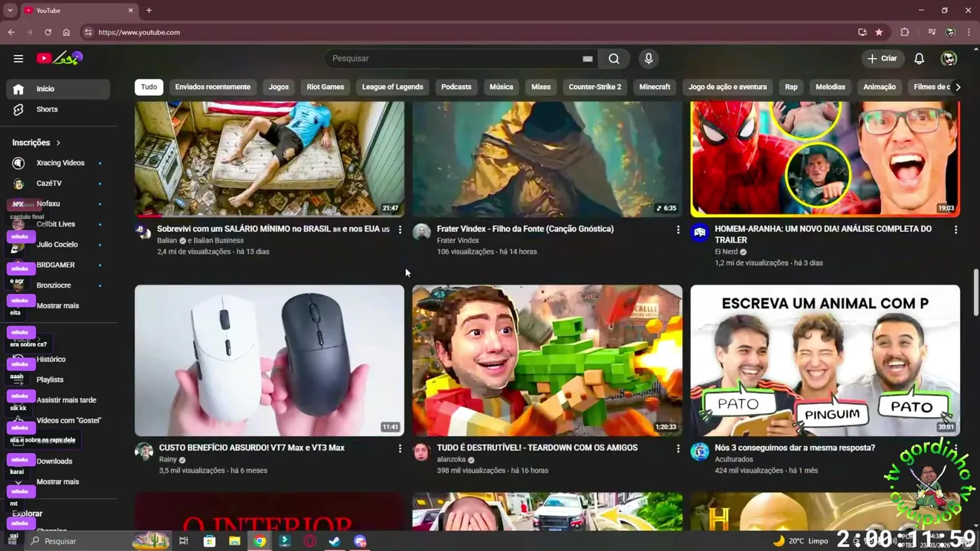Open options for Aculturados video

tap(955, 448)
